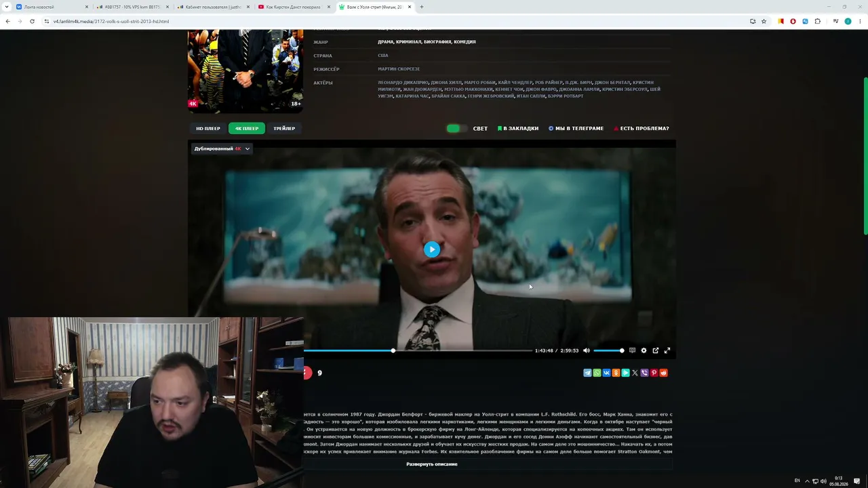Open the Chrome three-dot menu
This screenshot has height=488, width=868.
[859, 21]
